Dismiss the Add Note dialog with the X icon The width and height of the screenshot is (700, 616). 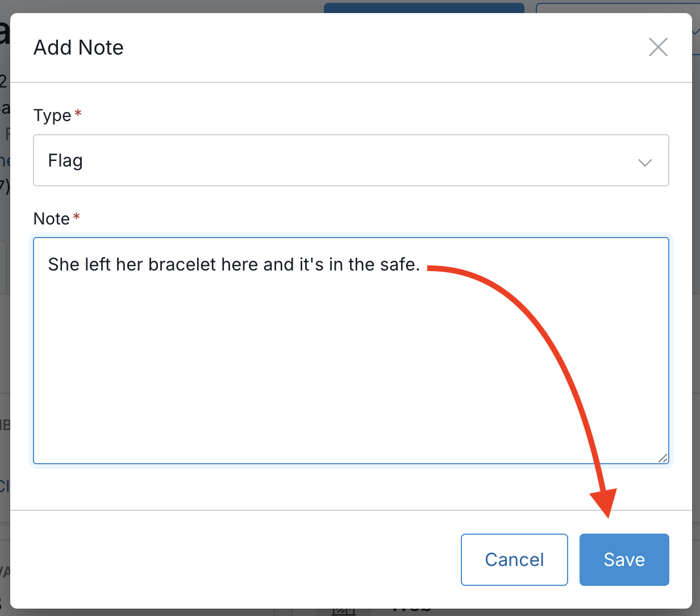[658, 47]
